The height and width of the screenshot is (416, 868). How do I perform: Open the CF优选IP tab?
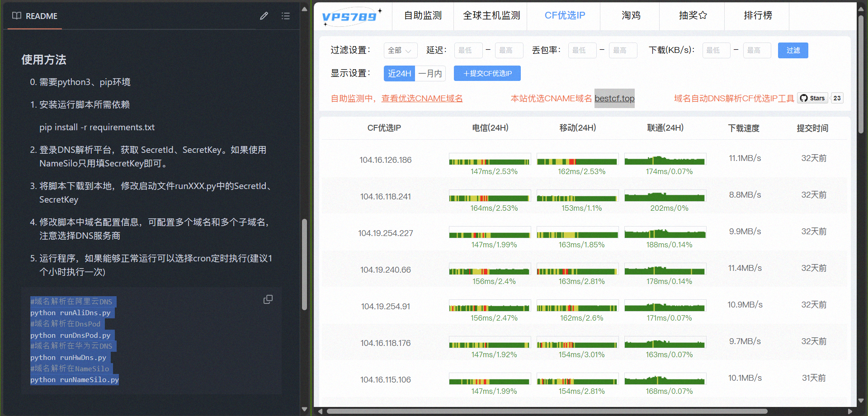pos(565,15)
